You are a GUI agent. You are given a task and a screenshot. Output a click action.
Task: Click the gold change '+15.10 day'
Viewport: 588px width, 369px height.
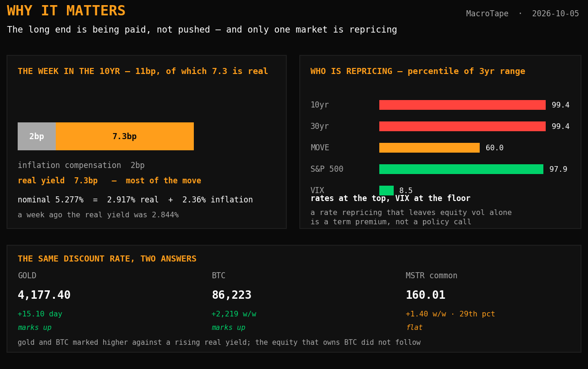[x=40, y=314]
